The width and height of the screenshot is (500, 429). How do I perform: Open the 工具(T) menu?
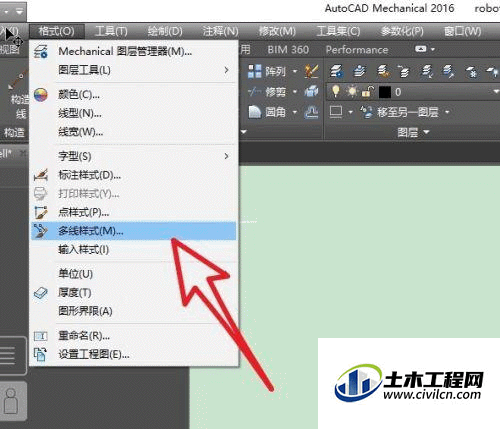pos(111,32)
